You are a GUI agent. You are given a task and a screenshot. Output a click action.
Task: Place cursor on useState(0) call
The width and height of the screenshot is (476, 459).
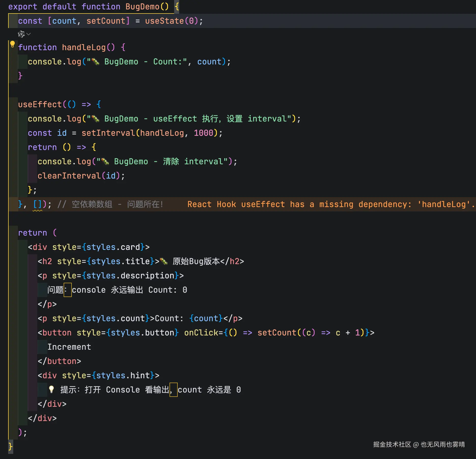(x=171, y=21)
